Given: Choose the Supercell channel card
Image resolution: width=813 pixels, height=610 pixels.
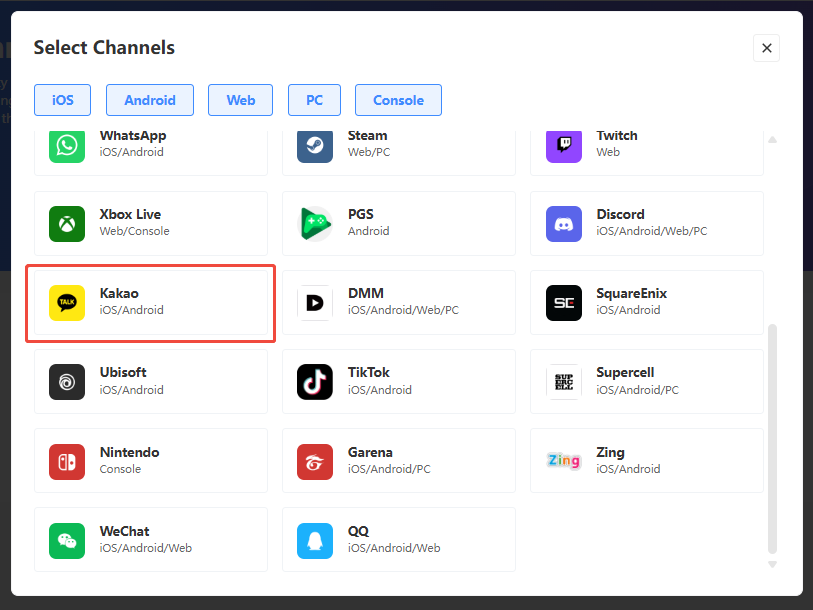Looking at the screenshot, I should 646,381.
